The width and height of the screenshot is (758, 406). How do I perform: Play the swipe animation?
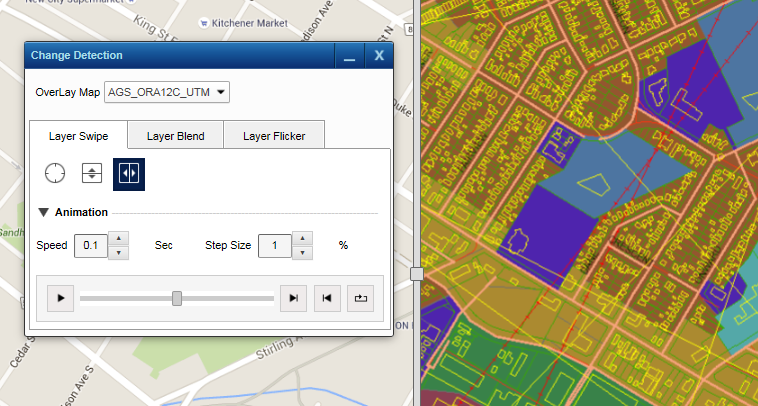60,298
